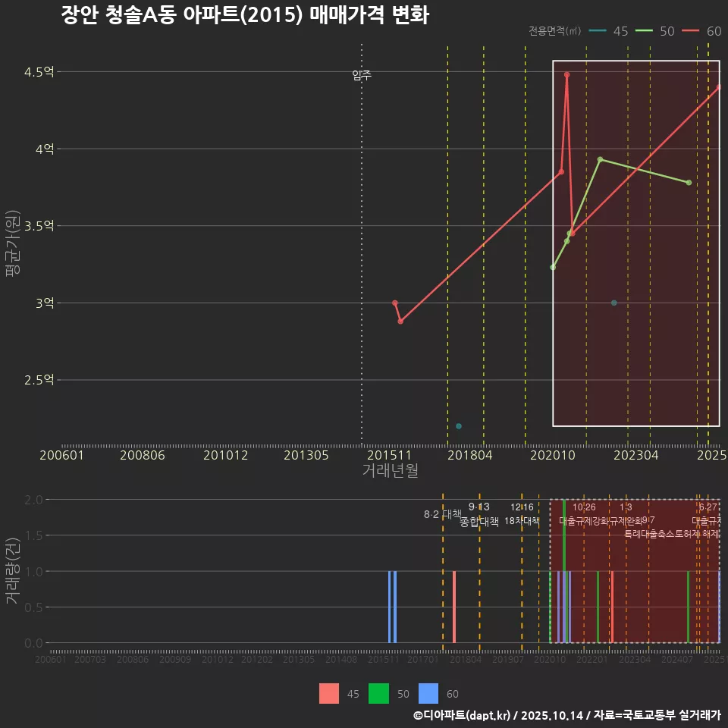The image size is (728, 728).
Task: Click the lone teal dot below 2.5억
Action: [x=458, y=426]
